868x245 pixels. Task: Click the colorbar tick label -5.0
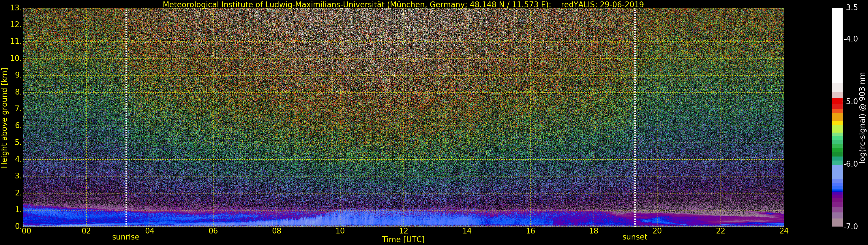coord(851,102)
